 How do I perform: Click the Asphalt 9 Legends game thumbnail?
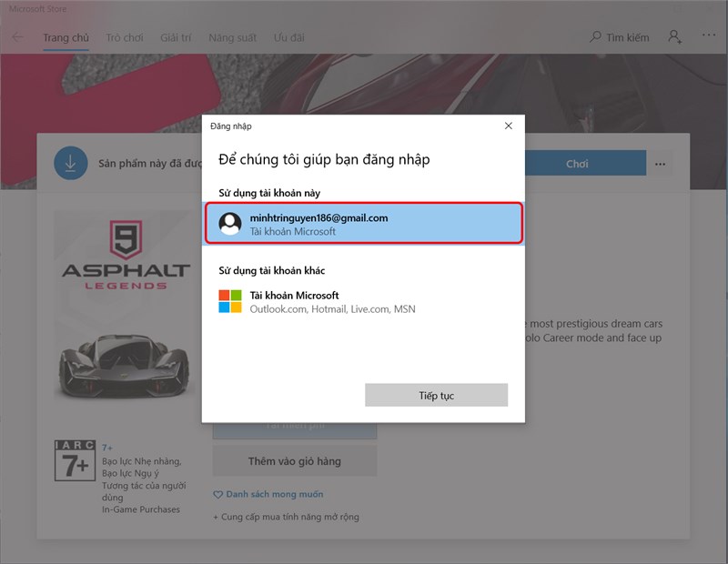(x=124, y=305)
